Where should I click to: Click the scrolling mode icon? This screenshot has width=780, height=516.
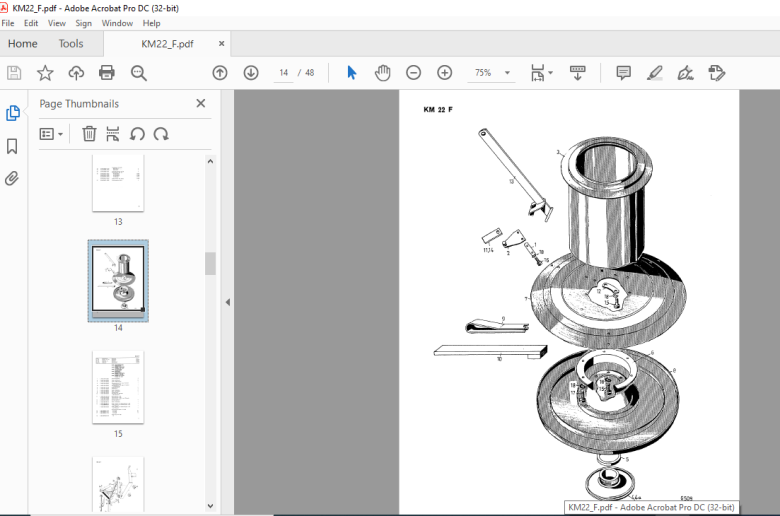click(x=578, y=73)
